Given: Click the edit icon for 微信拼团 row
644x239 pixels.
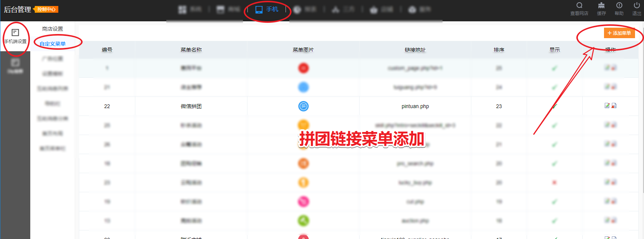Looking at the screenshot, I should tap(607, 106).
